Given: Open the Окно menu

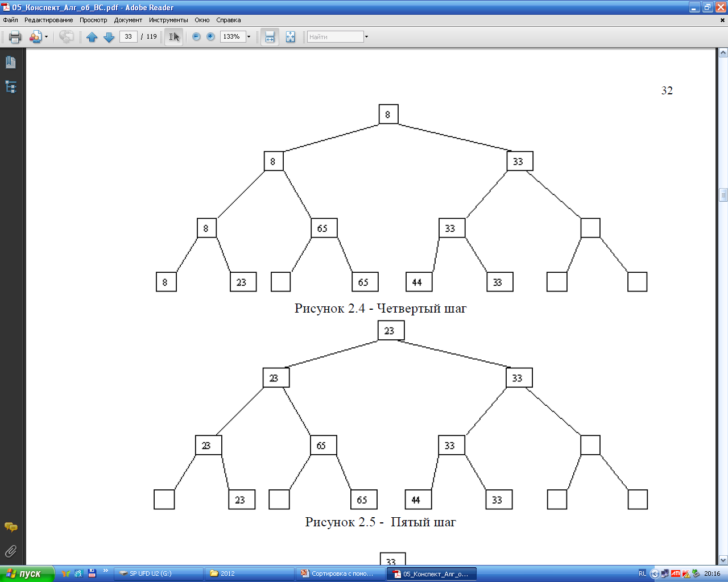Looking at the screenshot, I should coord(202,20).
